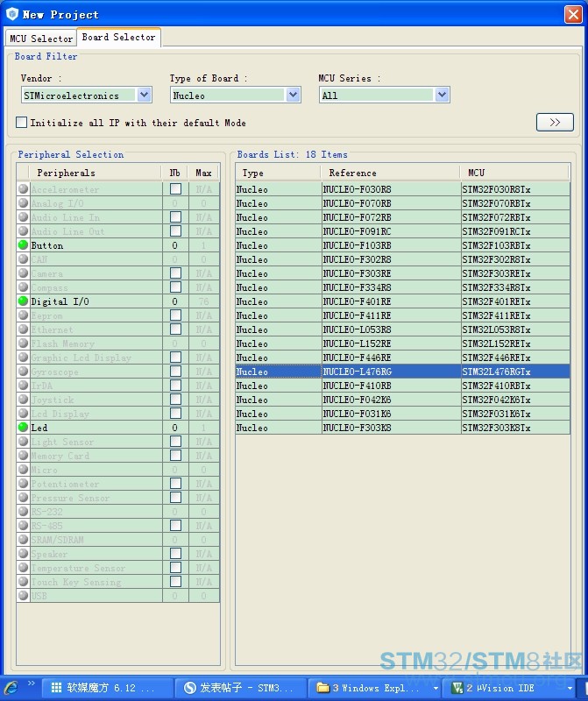588x701 pixels.
Task: Click the grey status dot beside Joystick
Action: pyautogui.click(x=23, y=400)
